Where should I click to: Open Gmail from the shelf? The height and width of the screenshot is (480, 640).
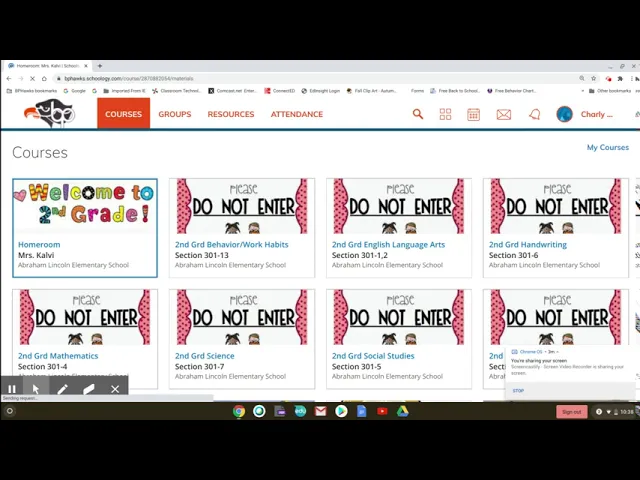[321, 411]
